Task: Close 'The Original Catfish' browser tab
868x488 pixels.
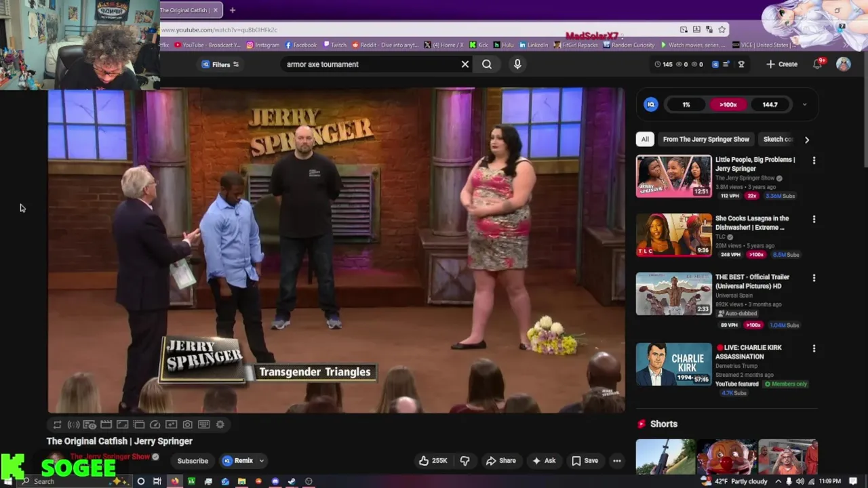Action: click(x=216, y=10)
